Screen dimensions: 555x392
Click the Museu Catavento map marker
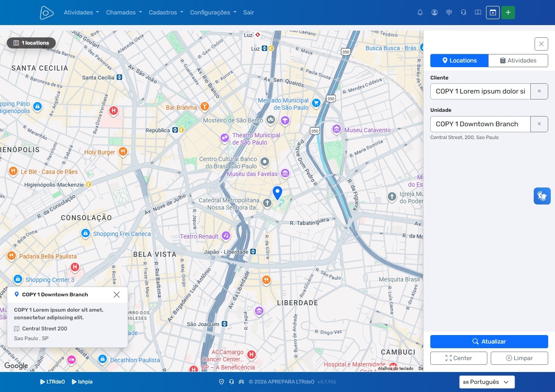pyautogui.click(x=337, y=129)
